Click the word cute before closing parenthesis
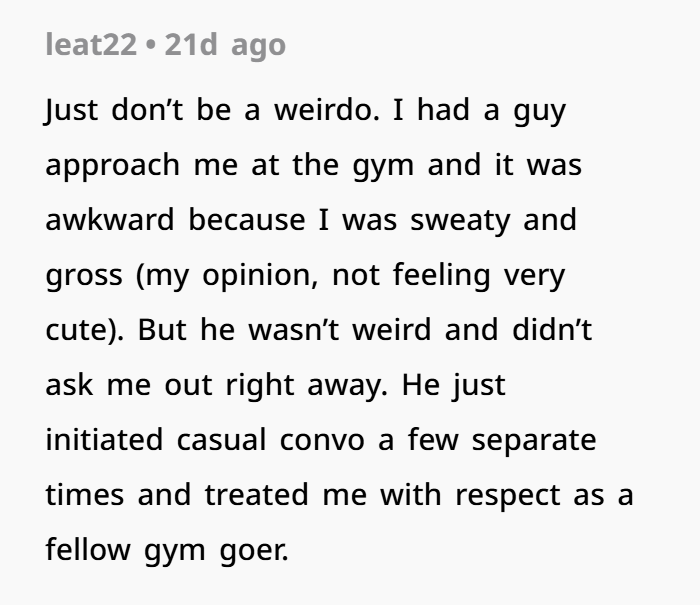This screenshot has height=605, width=700. (78, 330)
